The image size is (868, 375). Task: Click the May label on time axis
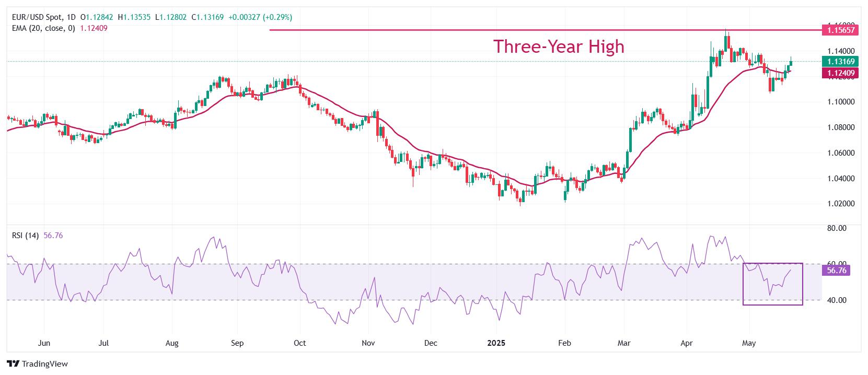[749, 343]
